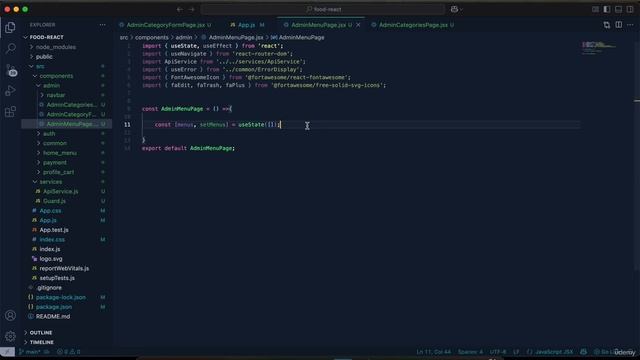Click the remote window indicator in status bar

point(7,352)
